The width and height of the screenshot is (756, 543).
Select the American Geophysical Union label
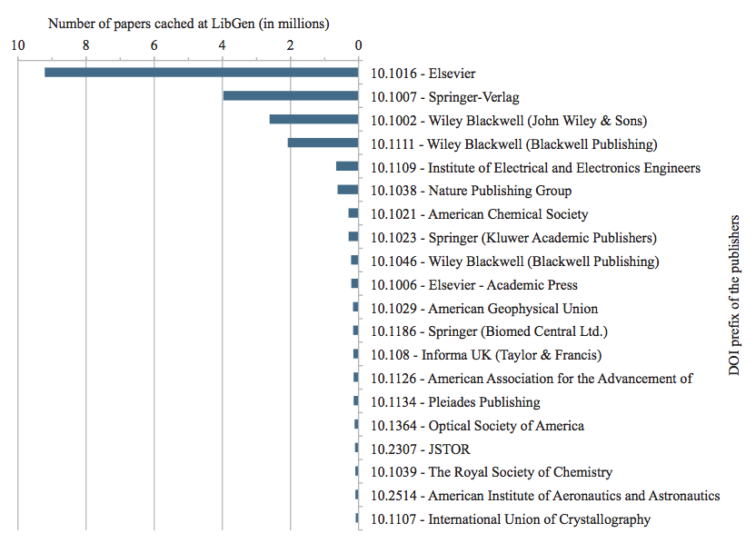click(484, 309)
